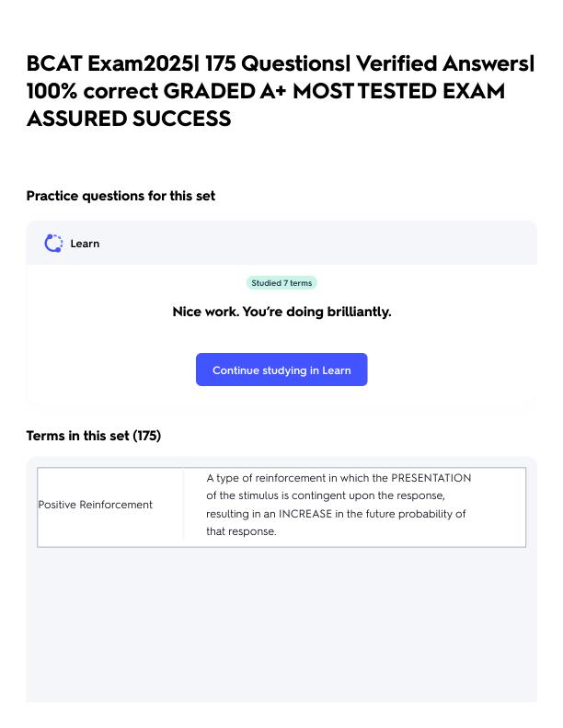Select the Positive Reinforcement term cell
The width and height of the screenshot is (563, 728).
click(x=96, y=505)
